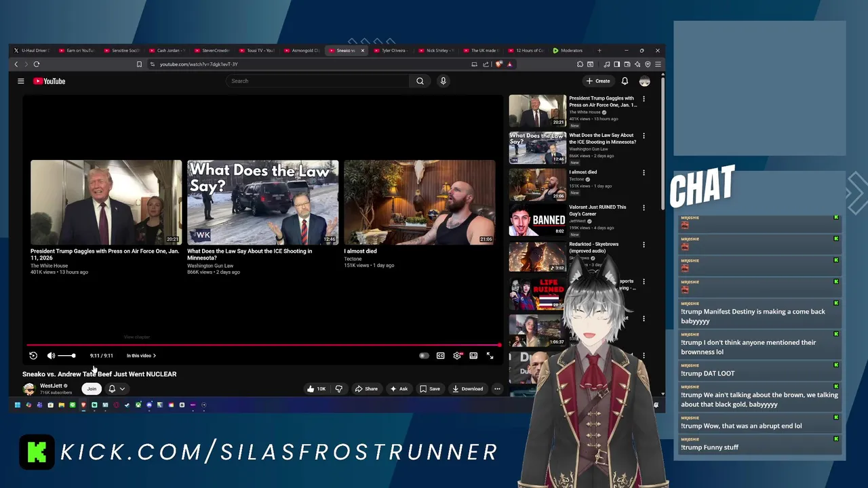The height and width of the screenshot is (488, 868).
Task: Open options for 'Valorant Just RUINED' sidebar video
Action: point(644,207)
